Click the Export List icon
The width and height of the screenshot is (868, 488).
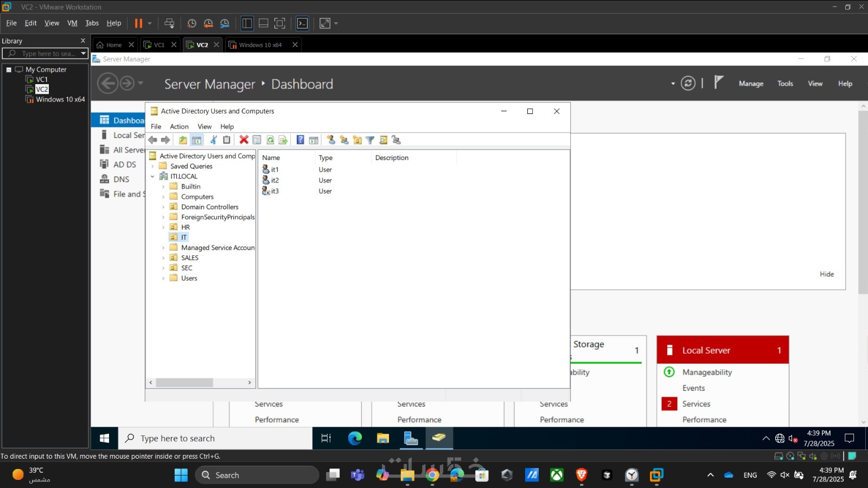283,140
